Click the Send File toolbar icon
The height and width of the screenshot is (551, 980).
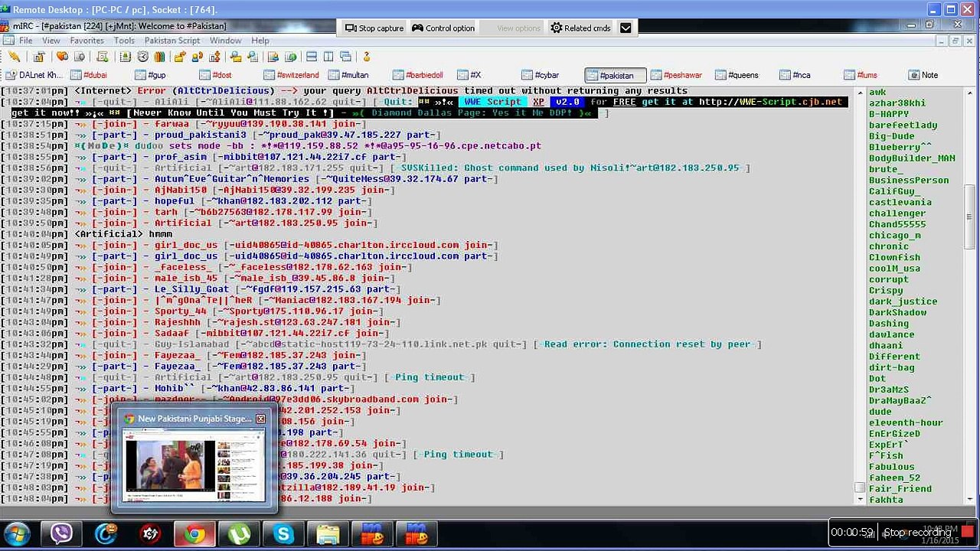pyautogui.click(x=180, y=57)
